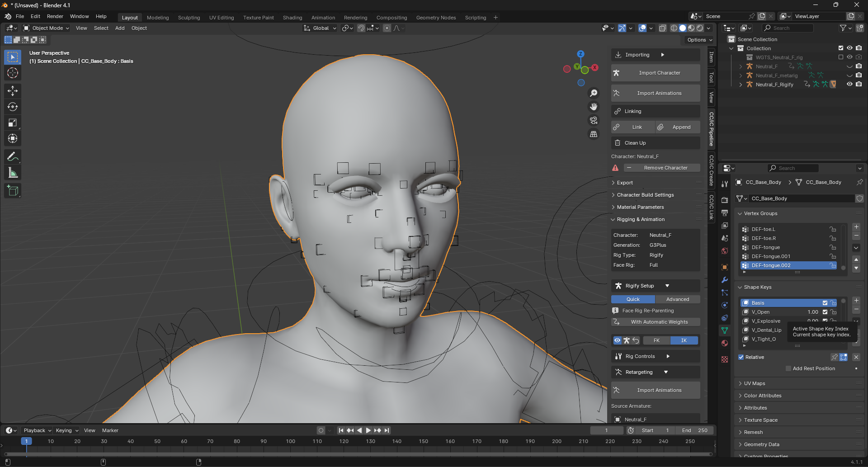Enable Add Rest Position checkbox
The width and height of the screenshot is (868, 467).
pos(788,368)
